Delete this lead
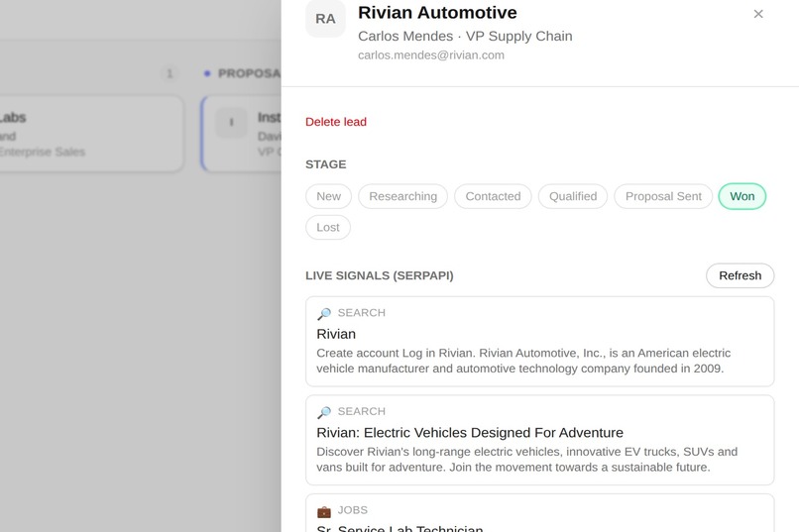Viewport: 799px width, 532px height. coord(336,122)
